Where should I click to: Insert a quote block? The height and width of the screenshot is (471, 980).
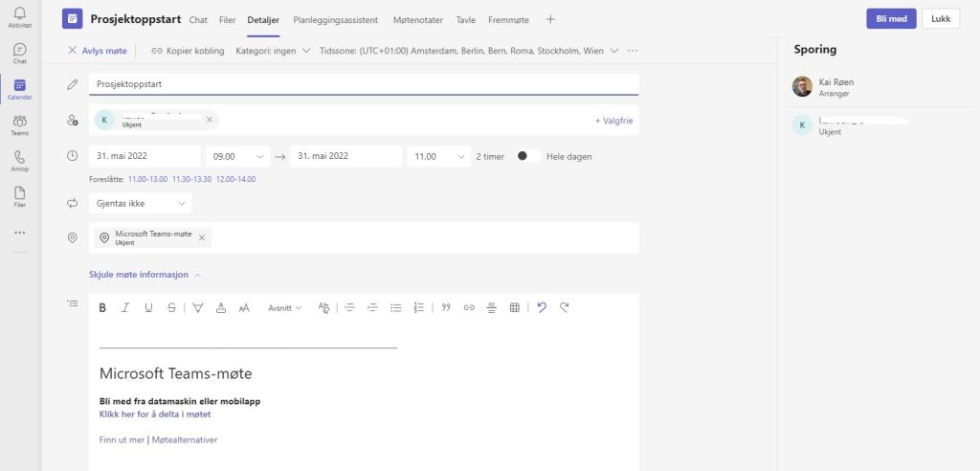[446, 307]
